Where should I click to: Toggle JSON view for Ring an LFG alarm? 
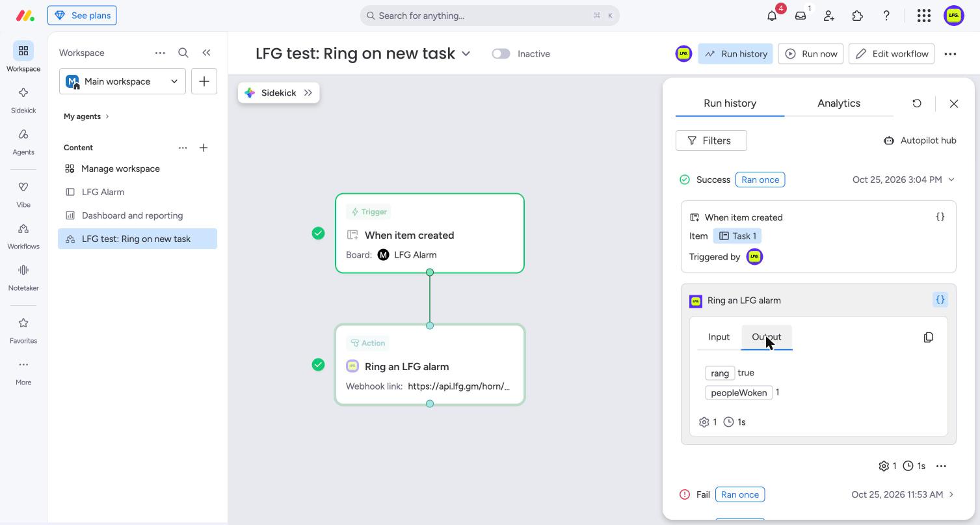point(940,300)
